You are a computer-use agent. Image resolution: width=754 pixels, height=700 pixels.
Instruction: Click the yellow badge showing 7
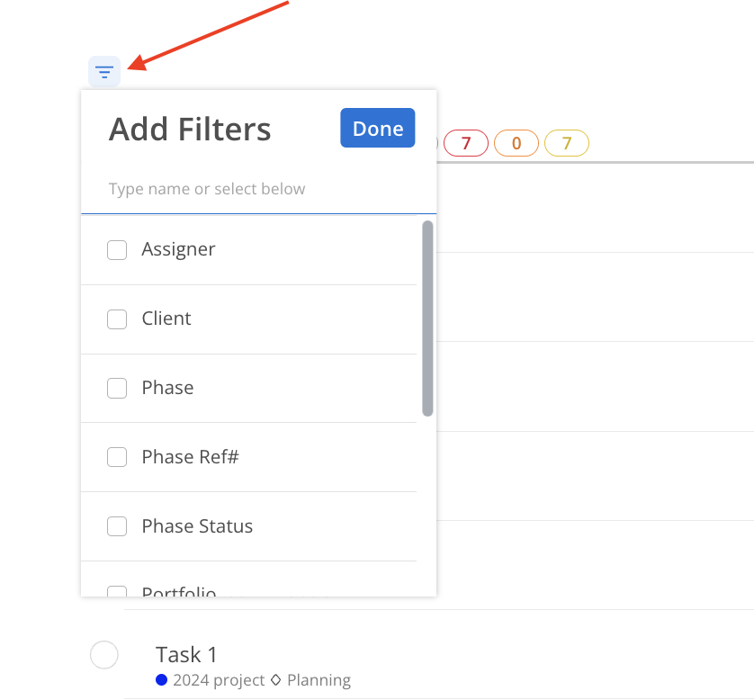pyautogui.click(x=567, y=143)
